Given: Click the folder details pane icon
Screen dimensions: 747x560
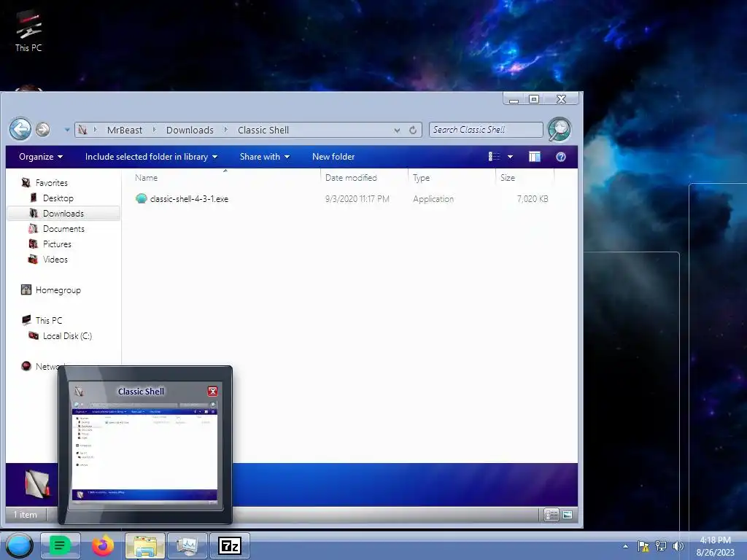Looking at the screenshot, I should tap(36, 483).
